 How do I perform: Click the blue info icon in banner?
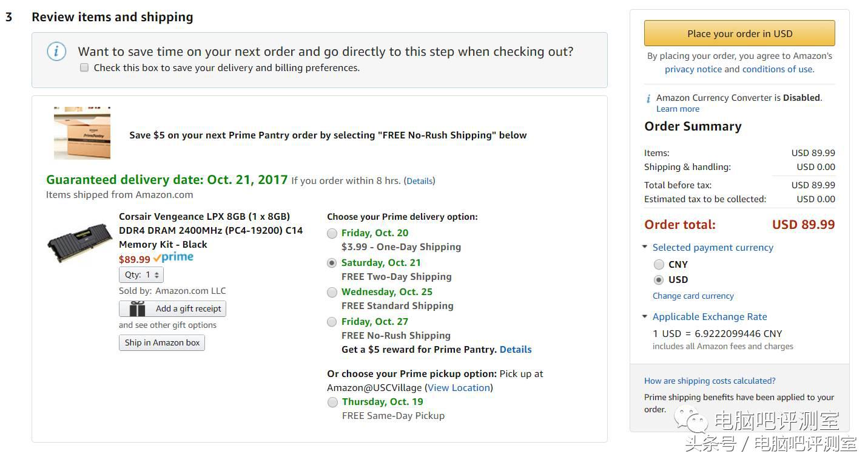click(56, 52)
